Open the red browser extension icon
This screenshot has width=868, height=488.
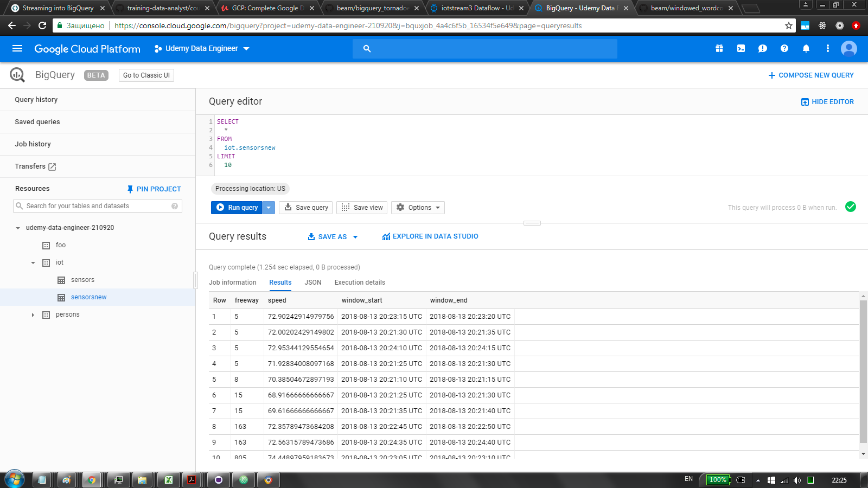click(856, 25)
